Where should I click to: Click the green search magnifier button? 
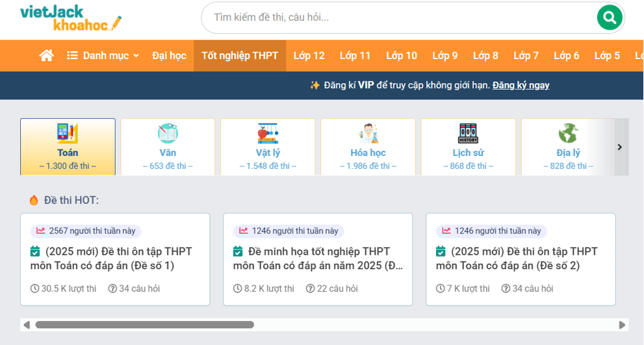(609, 18)
